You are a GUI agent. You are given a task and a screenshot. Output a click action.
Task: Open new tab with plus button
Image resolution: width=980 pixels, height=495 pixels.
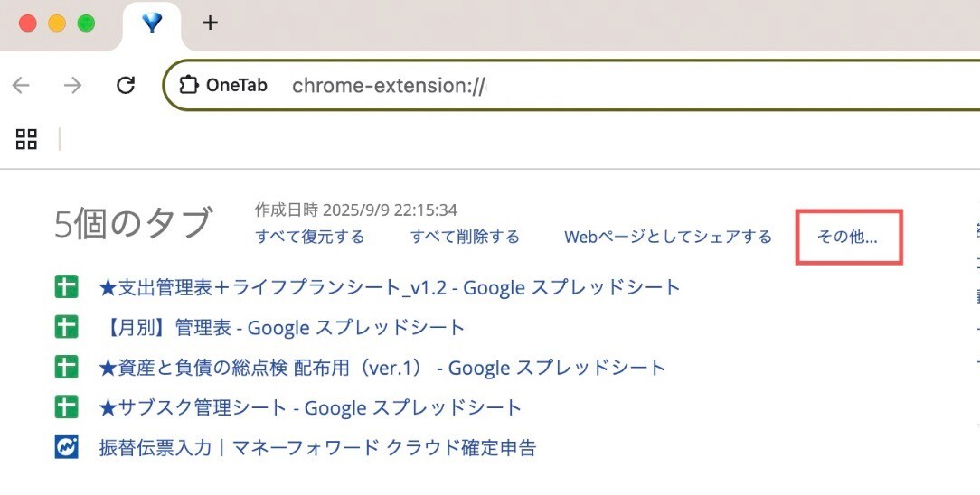pyautogui.click(x=210, y=23)
